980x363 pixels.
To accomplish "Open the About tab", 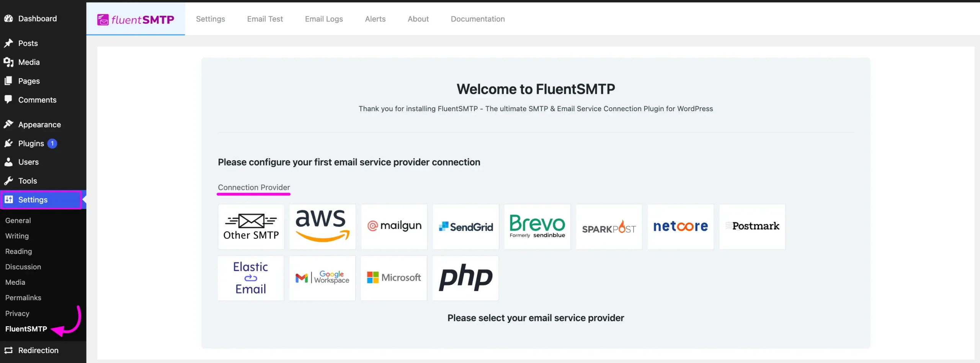I will [x=418, y=19].
